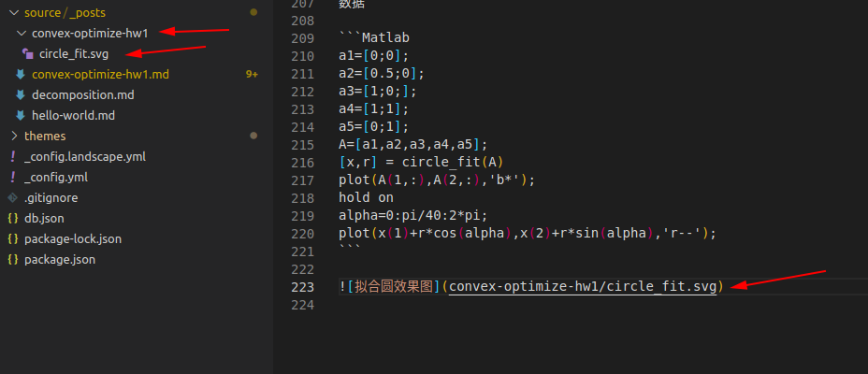Click the line A=[a1,a2,a3,a4,a5];
Image resolution: width=868 pixels, height=374 pixels.
click(413, 144)
